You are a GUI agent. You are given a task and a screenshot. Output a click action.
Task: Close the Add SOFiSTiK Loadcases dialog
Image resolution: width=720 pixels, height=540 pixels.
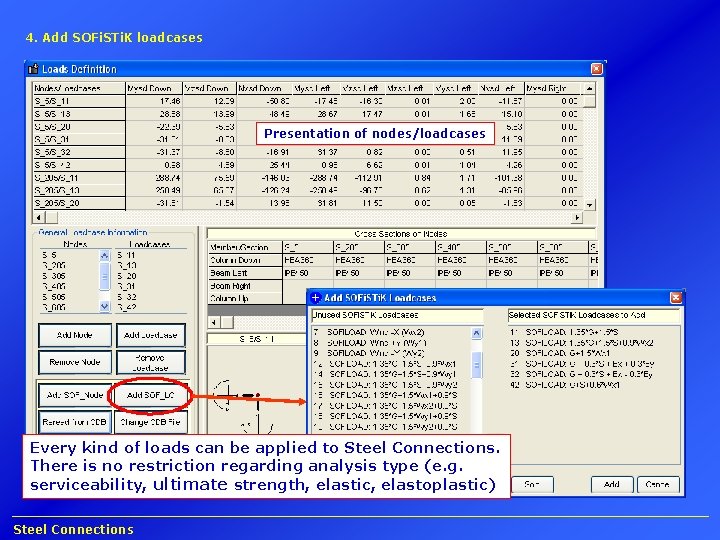[675, 298]
